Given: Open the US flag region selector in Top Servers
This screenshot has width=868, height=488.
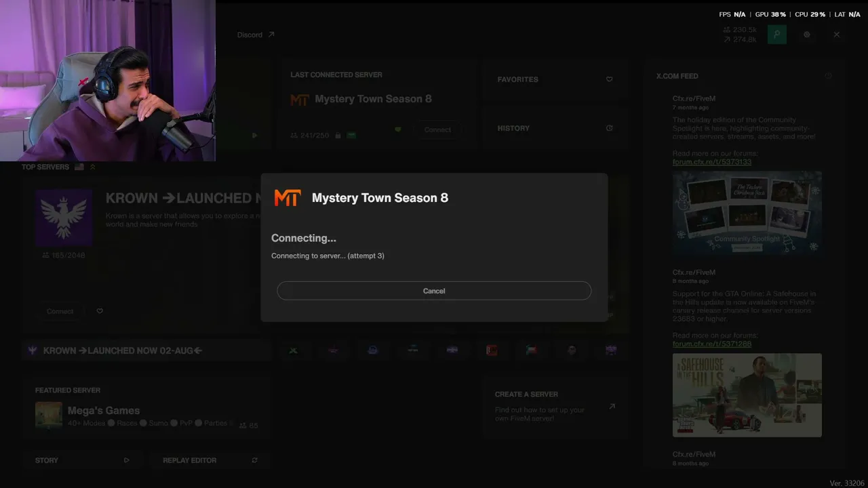Looking at the screenshot, I should point(79,167).
